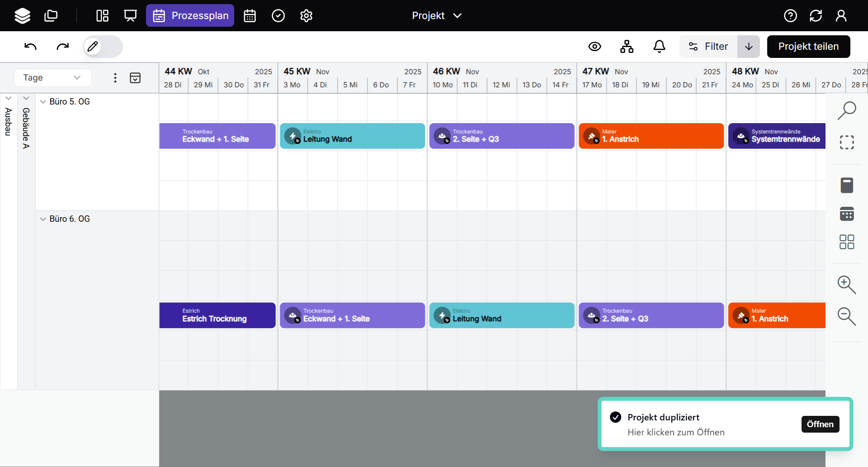Select the orange Maler 1. Anstrich task bar
Viewport: 868px width, 467px height.
coord(651,136)
